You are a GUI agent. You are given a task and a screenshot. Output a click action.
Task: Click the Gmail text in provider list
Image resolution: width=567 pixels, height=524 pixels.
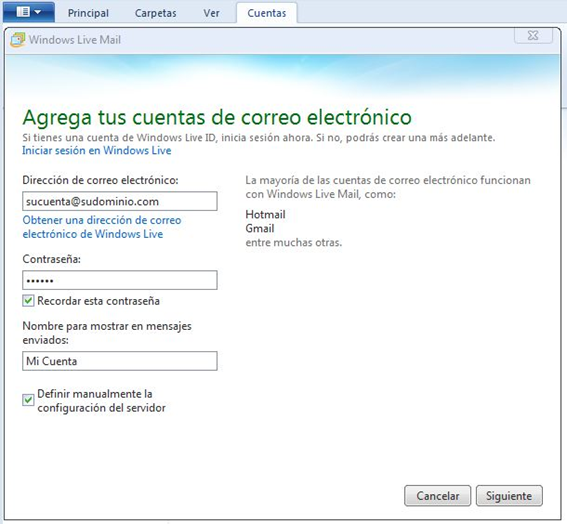click(260, 229)
